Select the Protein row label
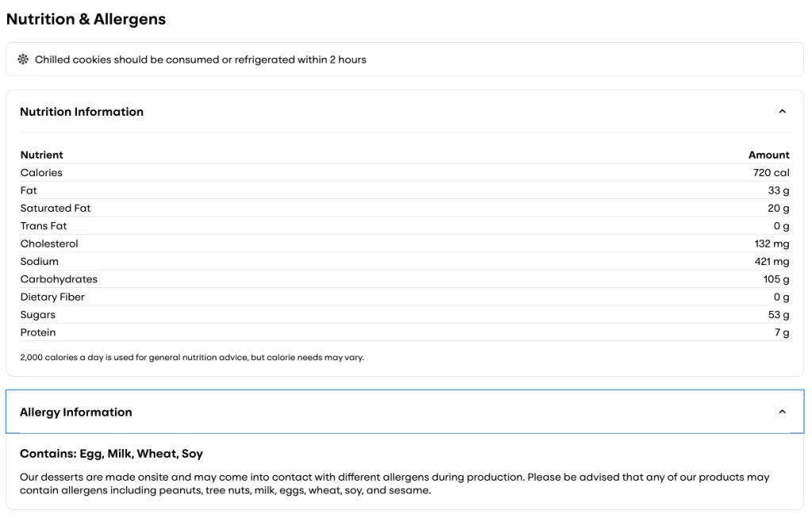The image size is (812, 518). (38, 332)
